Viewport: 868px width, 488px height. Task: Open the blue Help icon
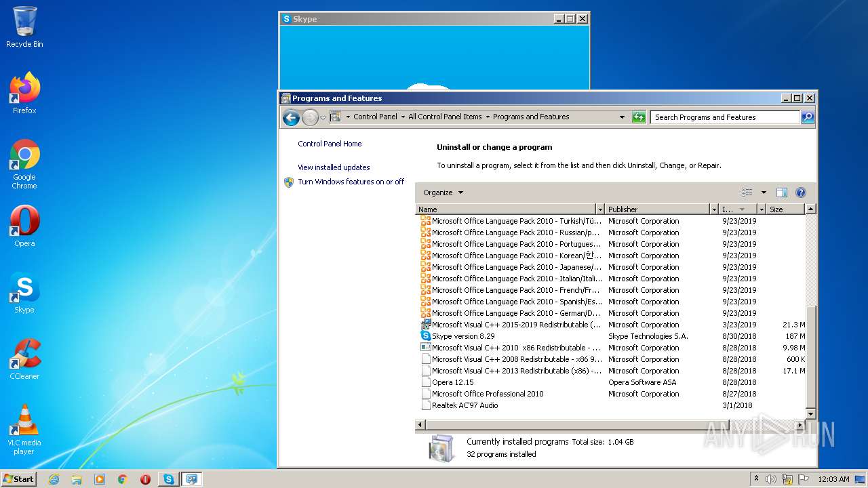[x=801, y=192]
